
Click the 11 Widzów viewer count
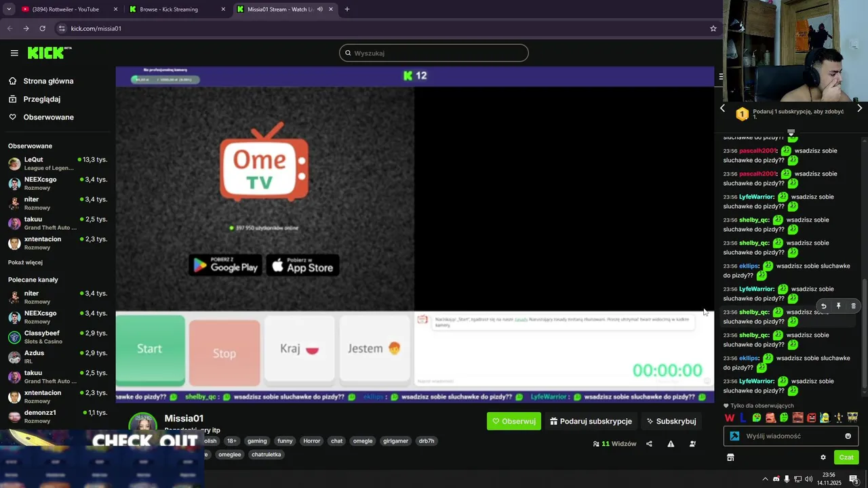click(614, 444)
